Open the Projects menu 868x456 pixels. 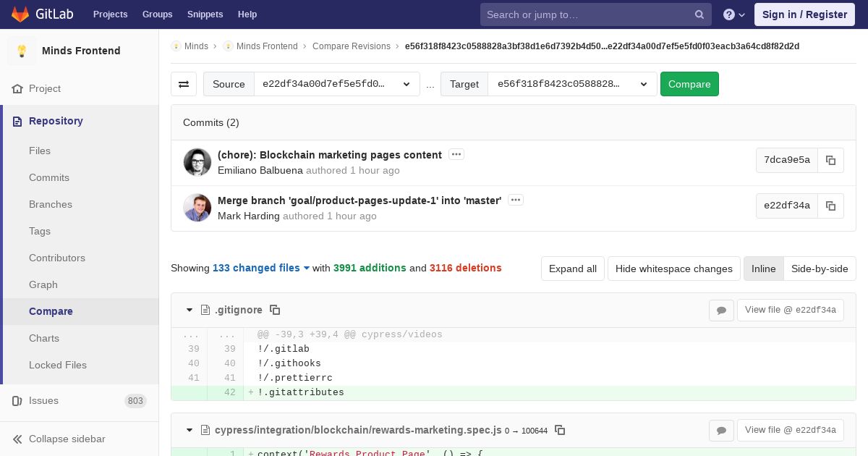point(110,14)
